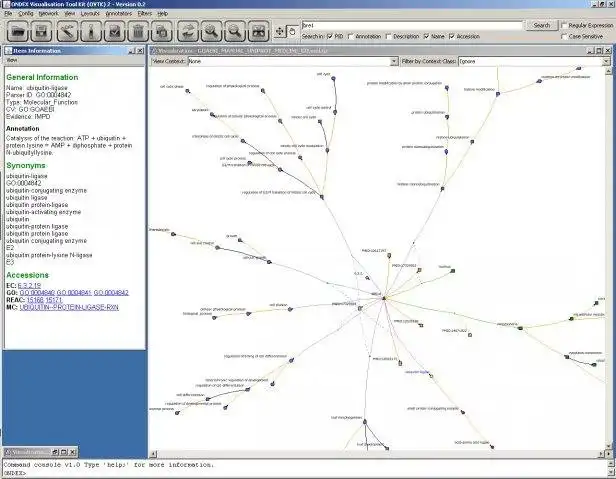The height and width of the screenshot is (479, 616).
Task: Click the save disk toolbar icon
Action: pyautogui.click(x=41, y=31)
